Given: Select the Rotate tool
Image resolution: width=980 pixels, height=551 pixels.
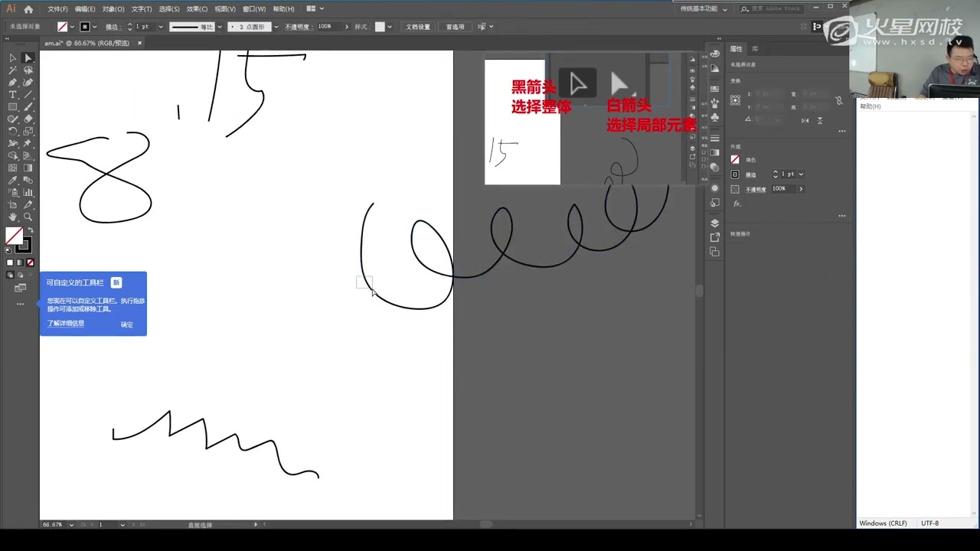Looking at the screenshot, I should coord(13,132).
